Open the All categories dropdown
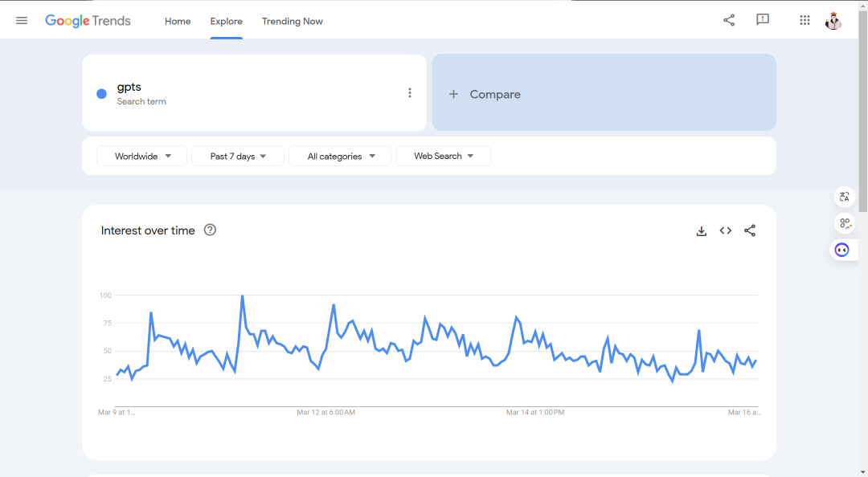 coord(340,156)
